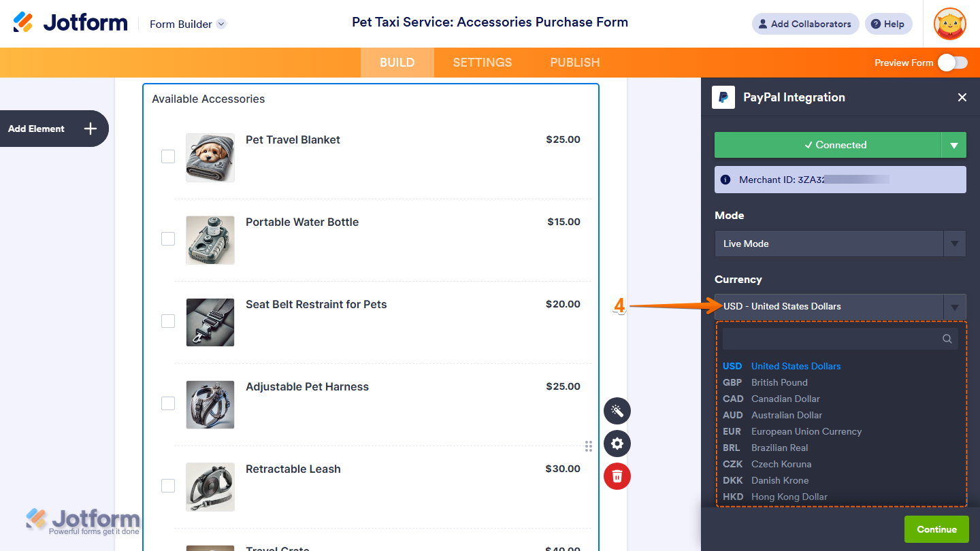980x551 pixels.
Task: Click the plus icon on Add Element
Action: point(91,129)
